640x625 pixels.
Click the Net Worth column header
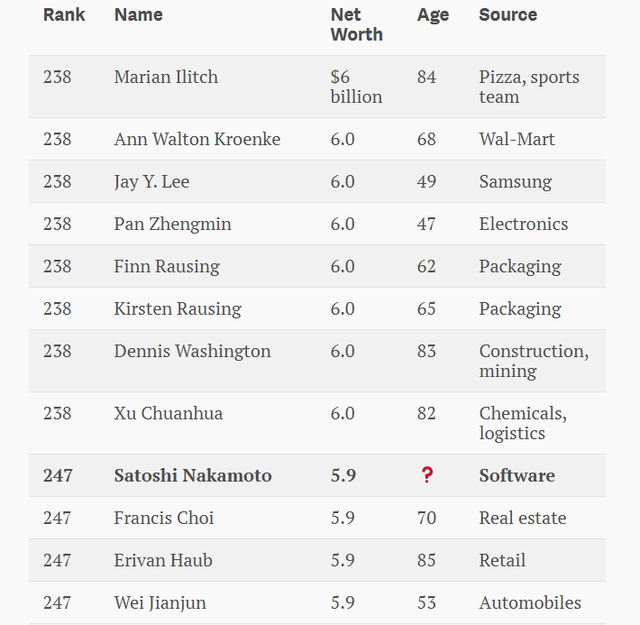coord(356,25)
